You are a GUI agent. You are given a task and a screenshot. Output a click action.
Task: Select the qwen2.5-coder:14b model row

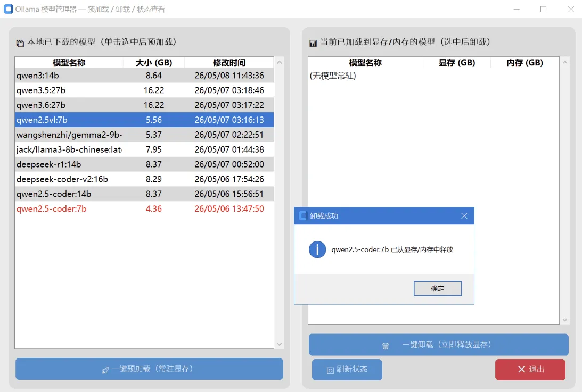144,194
